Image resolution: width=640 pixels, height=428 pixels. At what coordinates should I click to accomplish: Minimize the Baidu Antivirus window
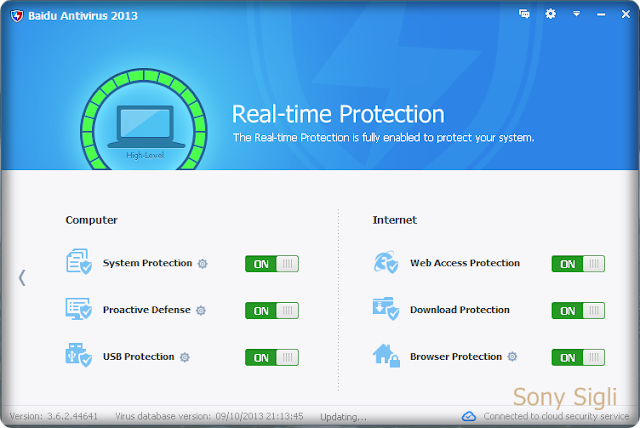coord(601,15)
